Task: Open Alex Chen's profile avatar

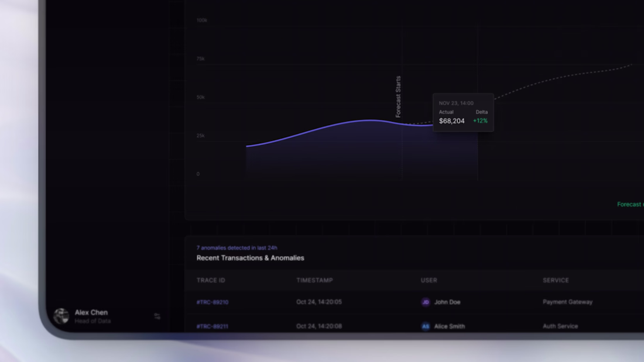Action: [61, 316]
